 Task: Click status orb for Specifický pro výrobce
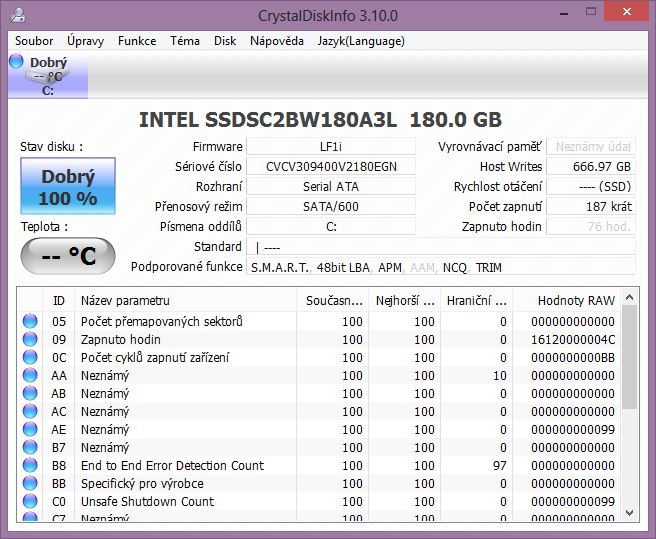30,484
